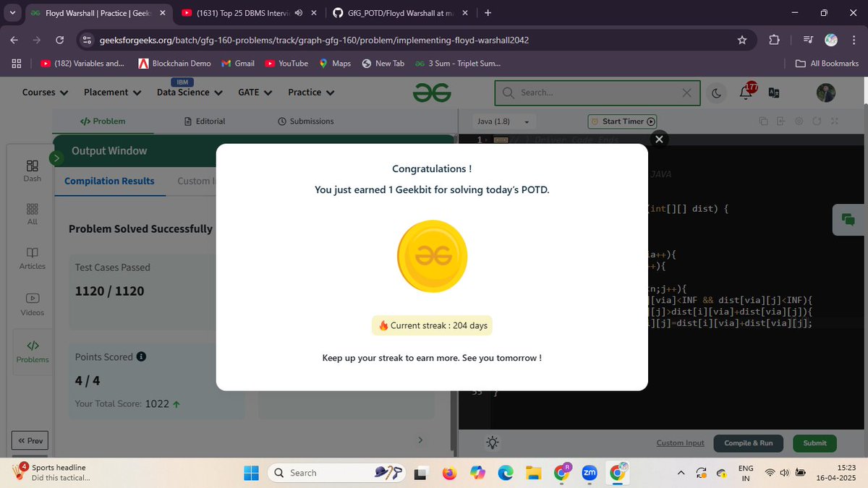Close the Congratulations popup with X
868x488 pixels.
(x=658, y=140)
